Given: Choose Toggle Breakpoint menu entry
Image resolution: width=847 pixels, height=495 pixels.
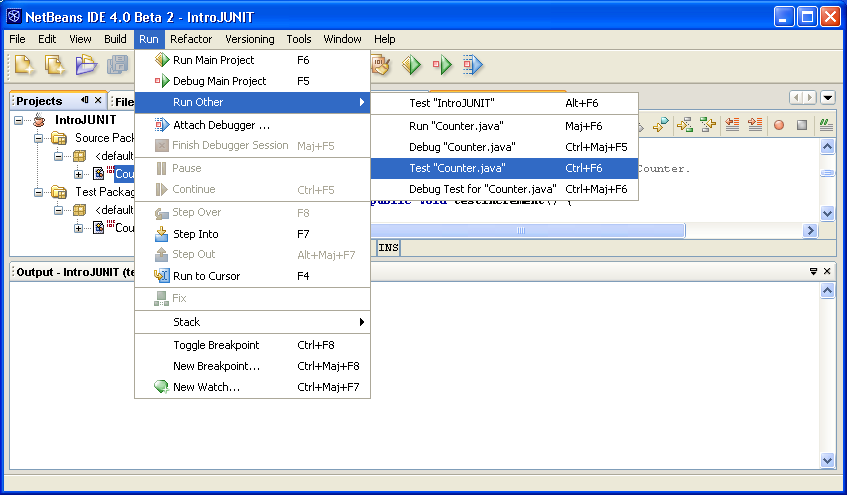Looking at the screenshot, I should click(252, 345).
